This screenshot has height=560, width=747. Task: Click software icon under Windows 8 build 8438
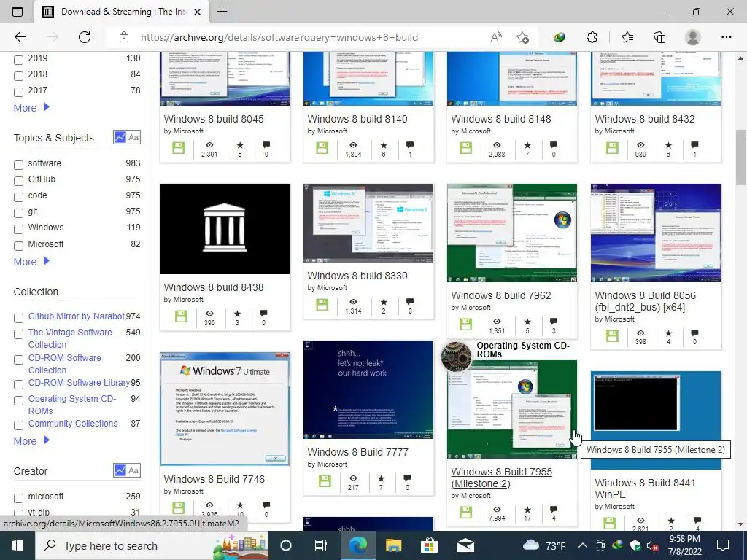pyautogui.click(x=181, y=316)
